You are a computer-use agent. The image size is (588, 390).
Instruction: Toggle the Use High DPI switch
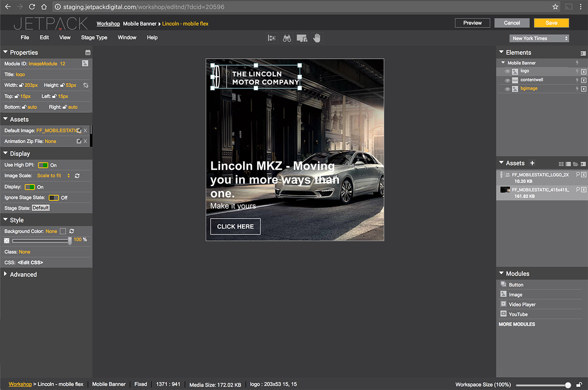coord(43,165)
